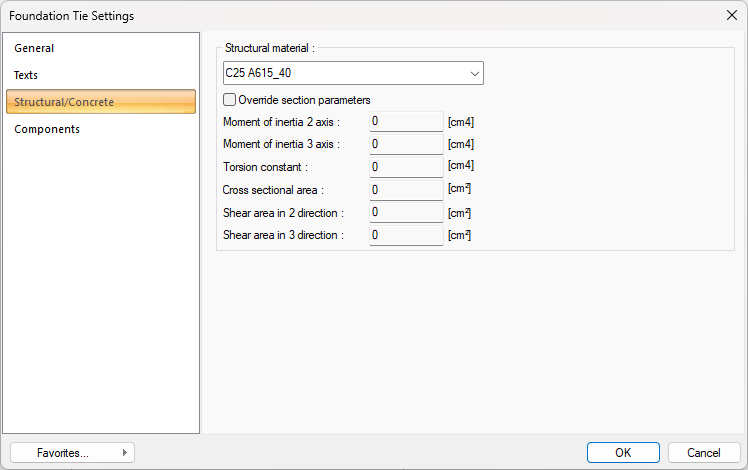
Task: Click the Cross sectional area field
Action: 405,190
